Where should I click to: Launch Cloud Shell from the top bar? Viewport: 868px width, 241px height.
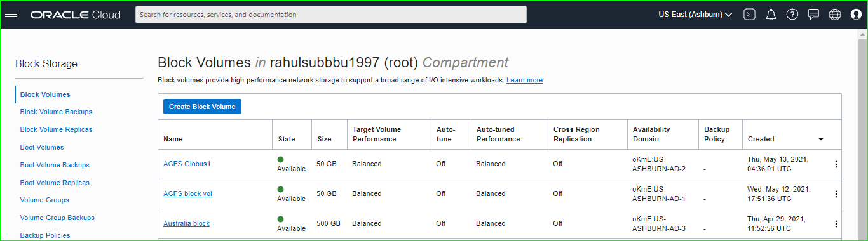click(x=750, y=15)
